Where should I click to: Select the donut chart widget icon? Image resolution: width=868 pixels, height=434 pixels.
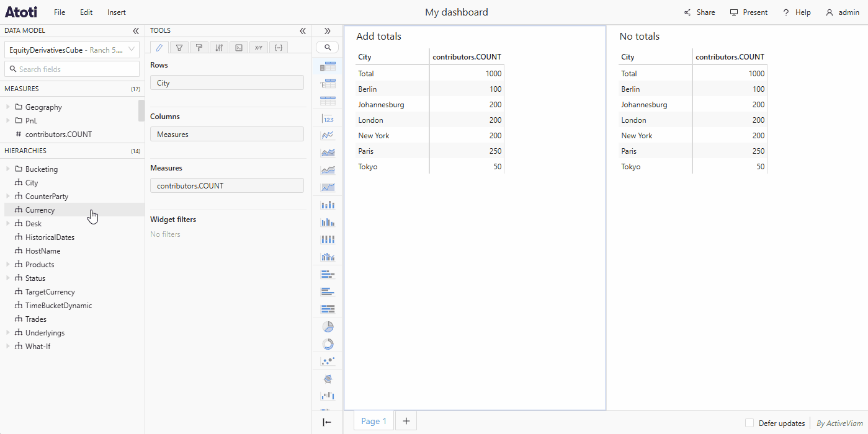pyautogui.click(x=327, y=343)
